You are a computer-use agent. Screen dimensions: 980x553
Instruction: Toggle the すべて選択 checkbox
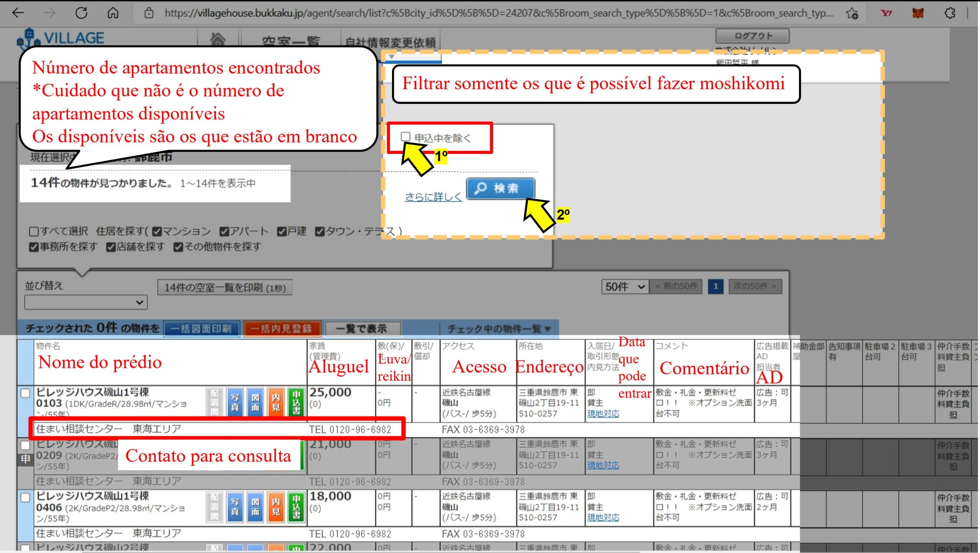34,232
